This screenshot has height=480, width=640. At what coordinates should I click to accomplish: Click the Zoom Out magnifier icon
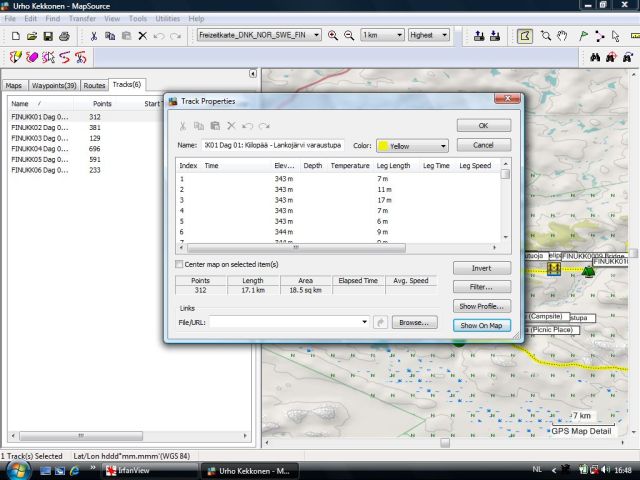pos(349,35)
